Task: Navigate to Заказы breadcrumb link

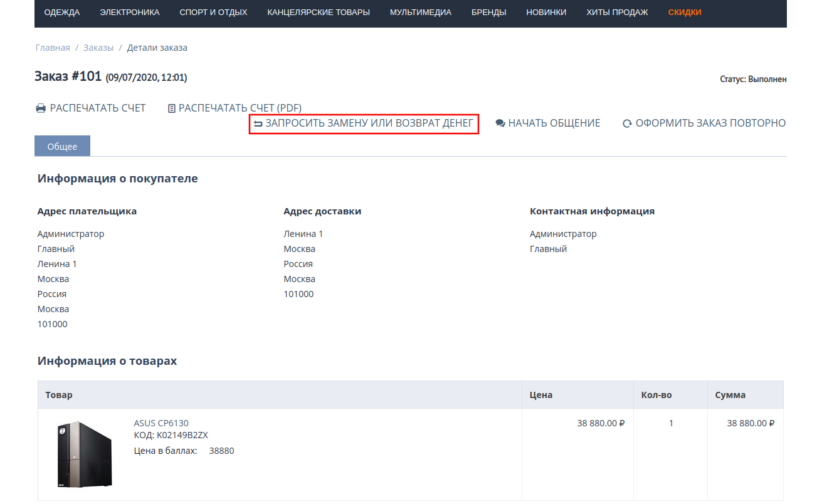Action: (98, 48)
